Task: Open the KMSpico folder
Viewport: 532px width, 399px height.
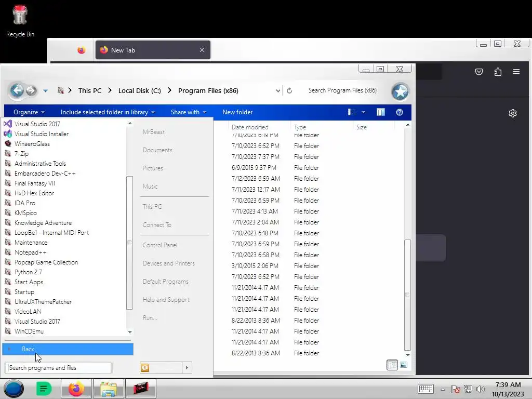Action: coord(25,213)
